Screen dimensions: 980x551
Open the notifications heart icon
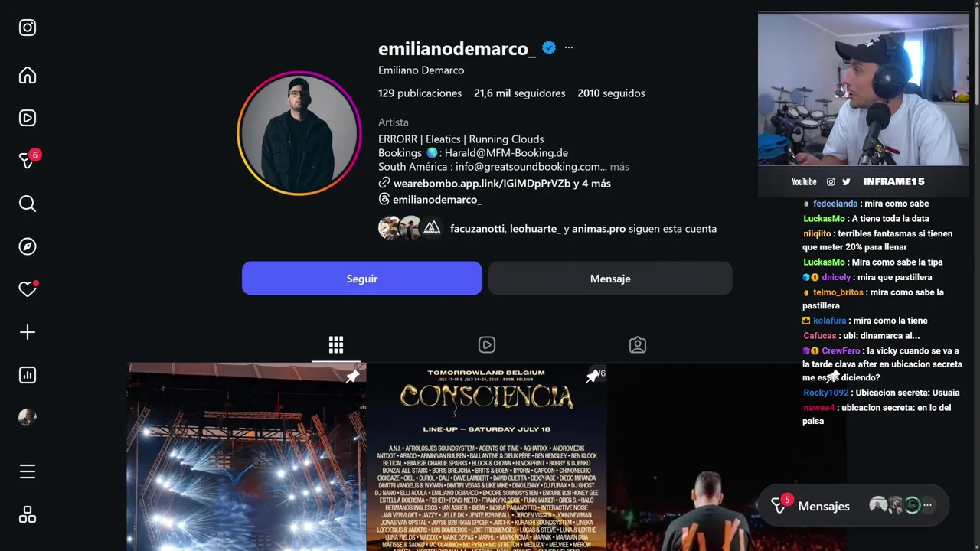pyautogui.click(x=28, y=289)
